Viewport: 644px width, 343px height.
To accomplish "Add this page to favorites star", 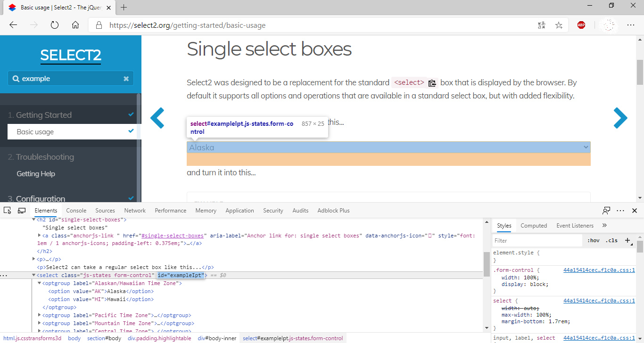I will [559, 25].
